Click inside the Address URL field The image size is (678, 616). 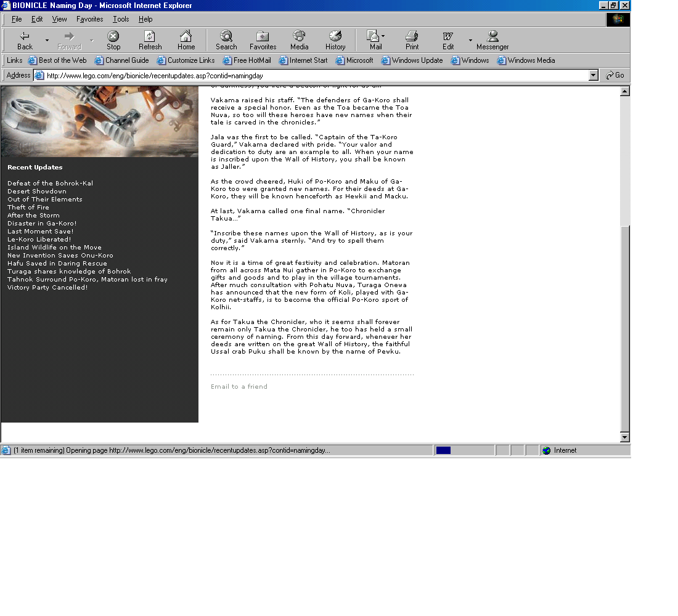[x=317, y=76]
